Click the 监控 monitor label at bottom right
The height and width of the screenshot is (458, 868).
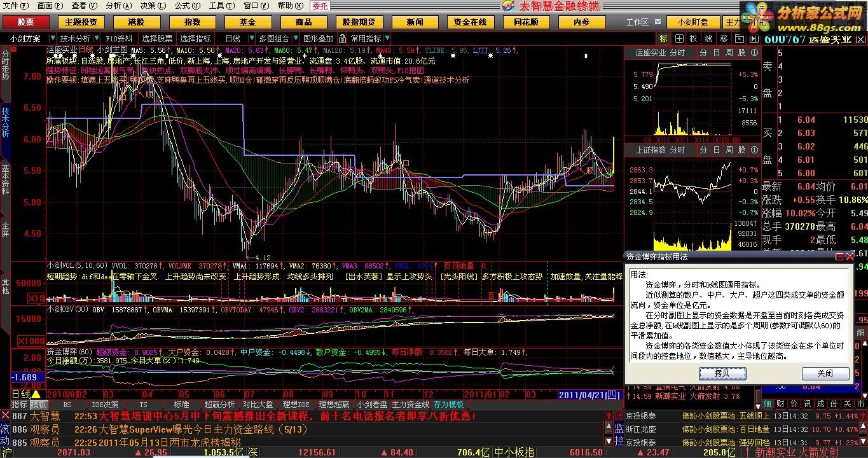619,434
